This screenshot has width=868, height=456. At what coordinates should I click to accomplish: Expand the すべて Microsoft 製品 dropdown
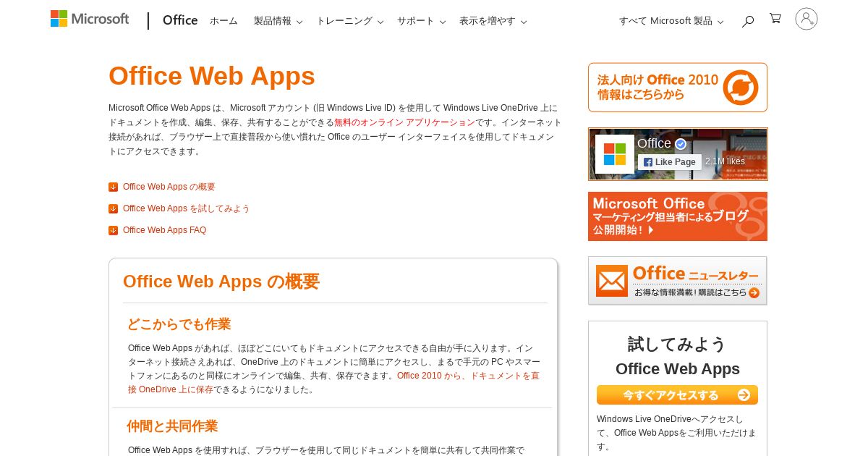click(x=671, y=21)
